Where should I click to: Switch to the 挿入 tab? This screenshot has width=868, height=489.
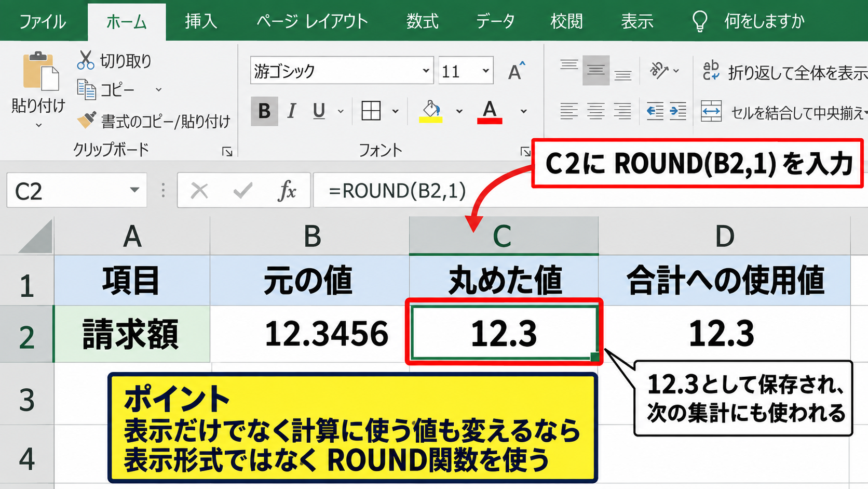(201, 21)
